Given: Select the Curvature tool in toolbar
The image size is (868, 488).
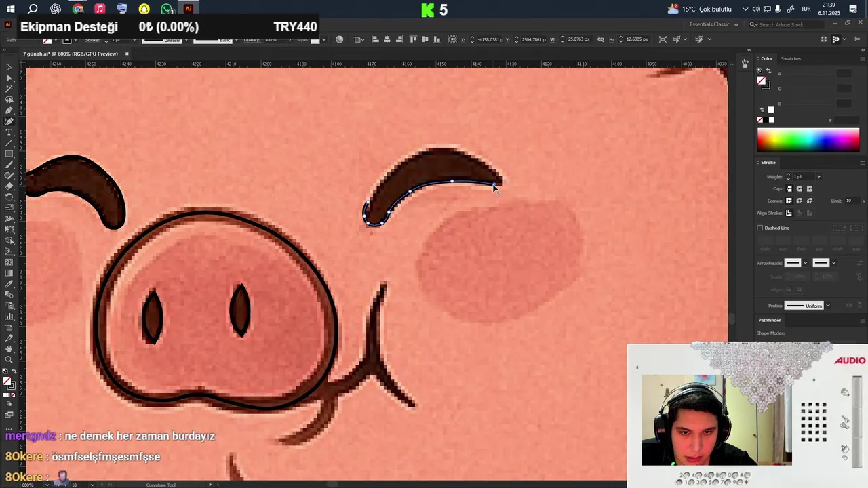Looking at the screenshot, I should coord(9,121).
